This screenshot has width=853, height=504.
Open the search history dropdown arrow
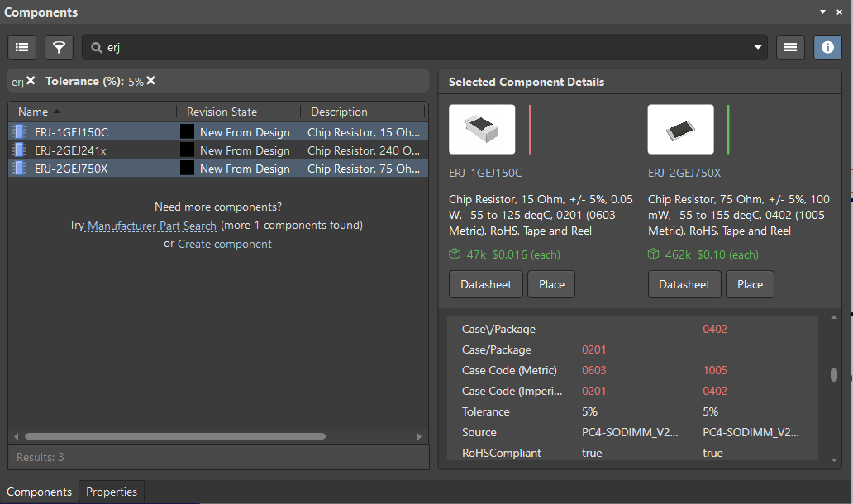click(x=757, y=47)
